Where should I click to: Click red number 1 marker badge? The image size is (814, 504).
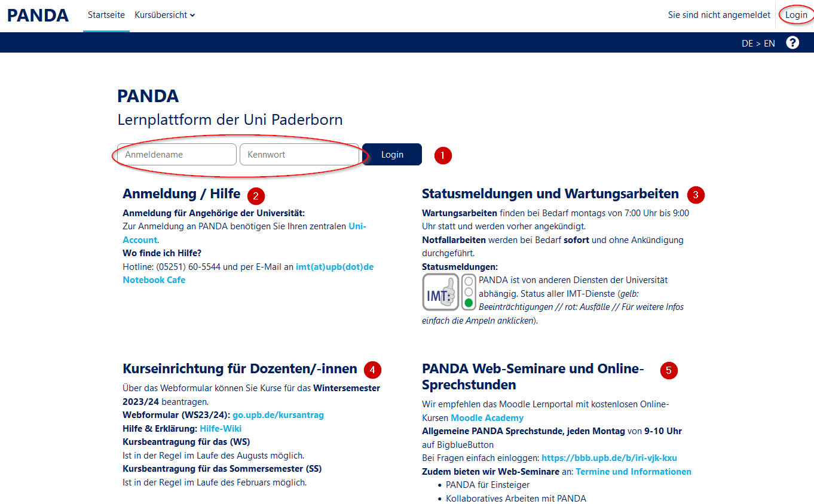tap(442, 155)
